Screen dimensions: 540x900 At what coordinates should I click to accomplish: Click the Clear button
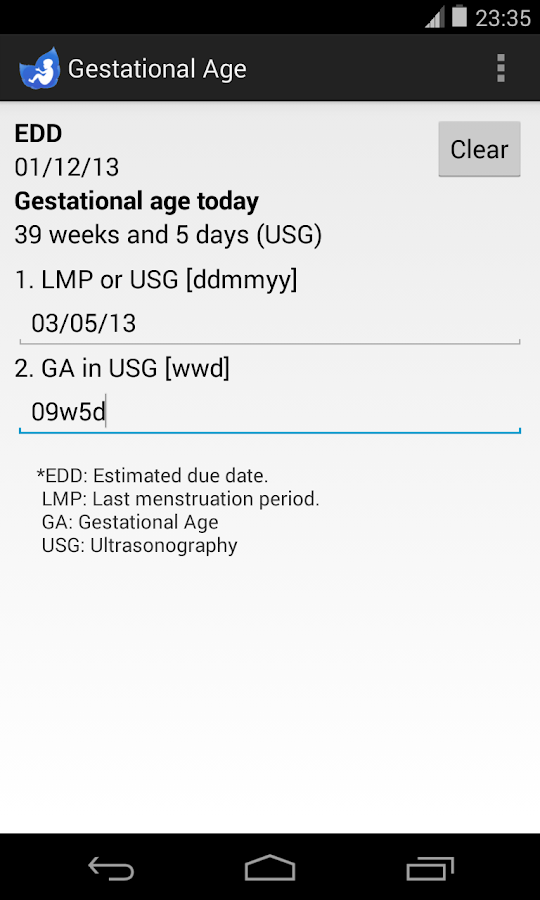pyautogui.click(x=479, y=149)
